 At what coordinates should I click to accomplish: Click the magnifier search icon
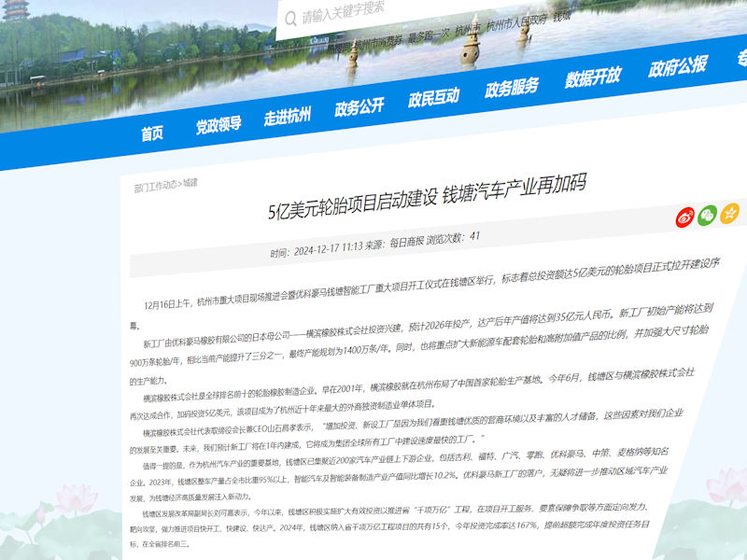[290, 19]
